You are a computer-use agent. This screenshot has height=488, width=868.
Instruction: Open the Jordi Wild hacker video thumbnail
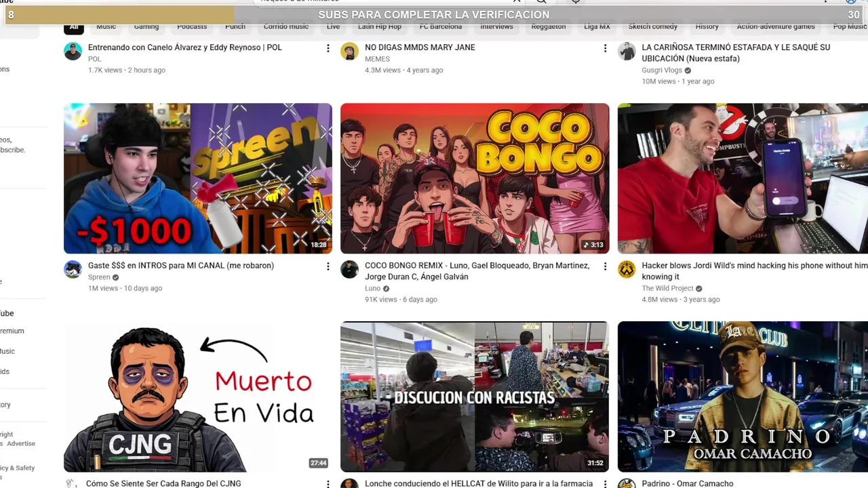pyautogui.click(x=743, y=178)
